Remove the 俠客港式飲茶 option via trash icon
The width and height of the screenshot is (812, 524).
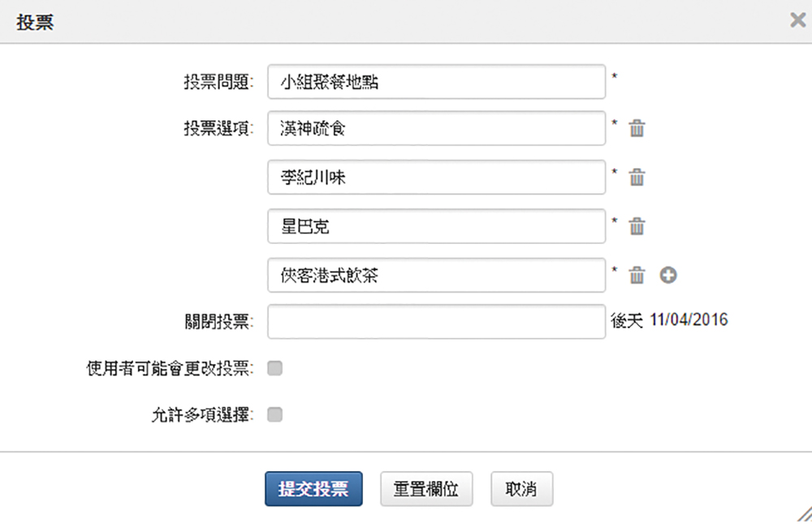(637, 275)
